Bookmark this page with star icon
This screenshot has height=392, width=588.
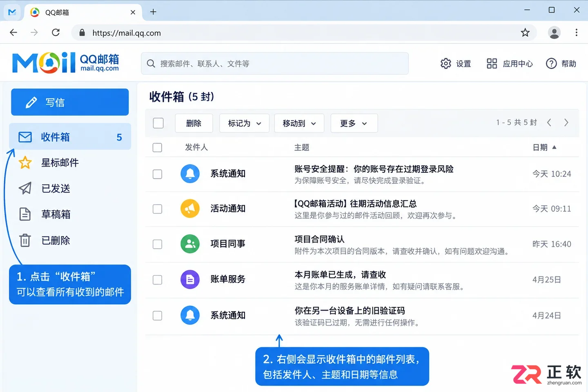(525, 33)
